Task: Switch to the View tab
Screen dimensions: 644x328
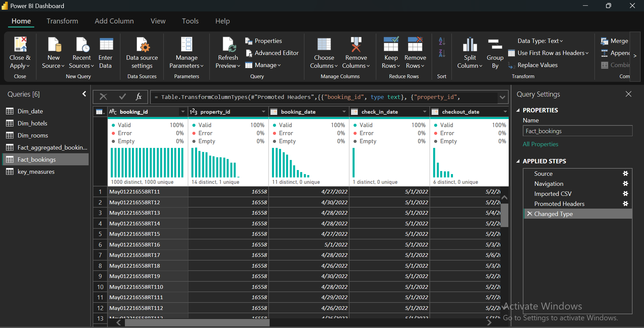Action: click(158, 21)
